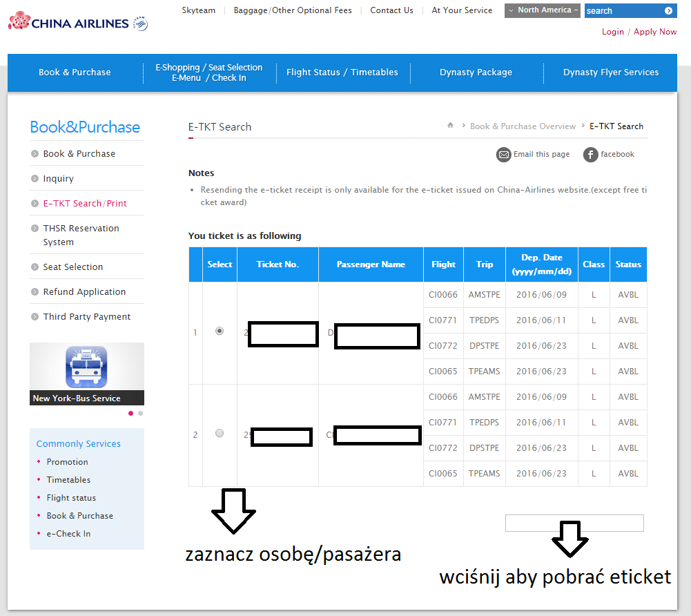Image resolution: width=691 pixels, height=616 pixels.
Task: Select the first banner carousel dot
Action: [130, 413]
